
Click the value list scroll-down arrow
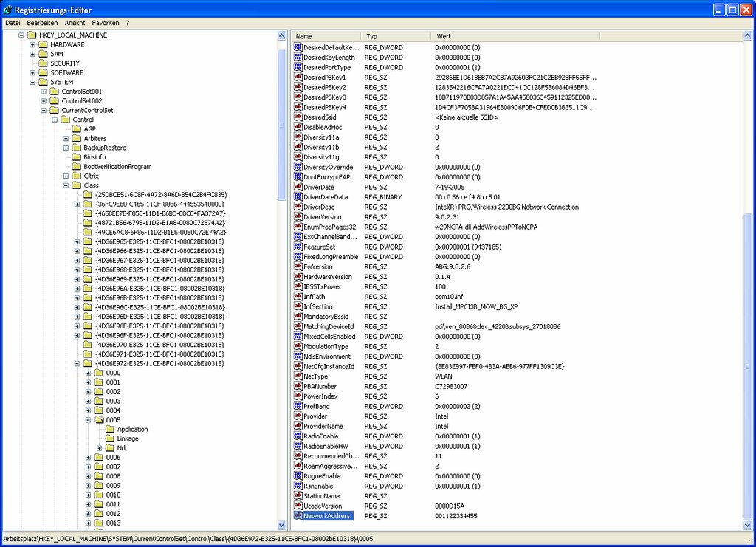[747, 525]
